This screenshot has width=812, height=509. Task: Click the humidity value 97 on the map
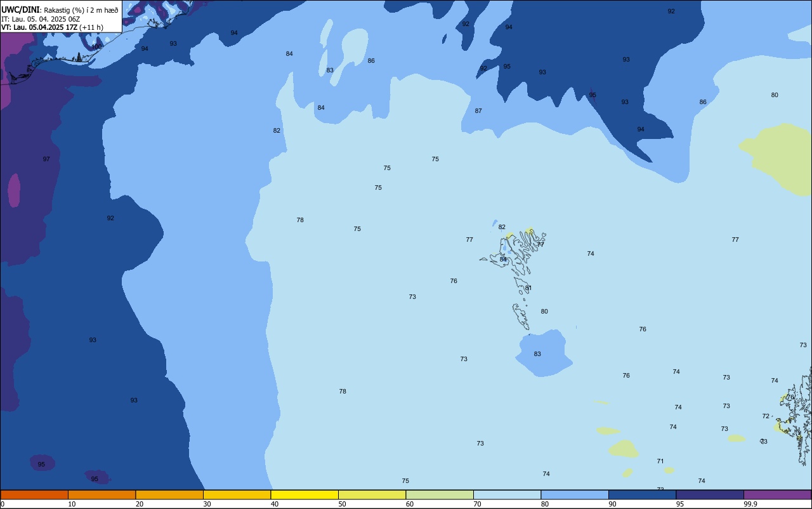pos(46,159)
